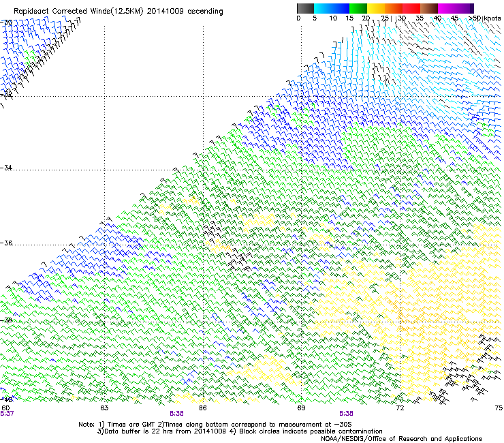Screen dimensions: 504x443
Task: Select the orange 25-30 knots legend segment
Action: [x=394, y=8]
